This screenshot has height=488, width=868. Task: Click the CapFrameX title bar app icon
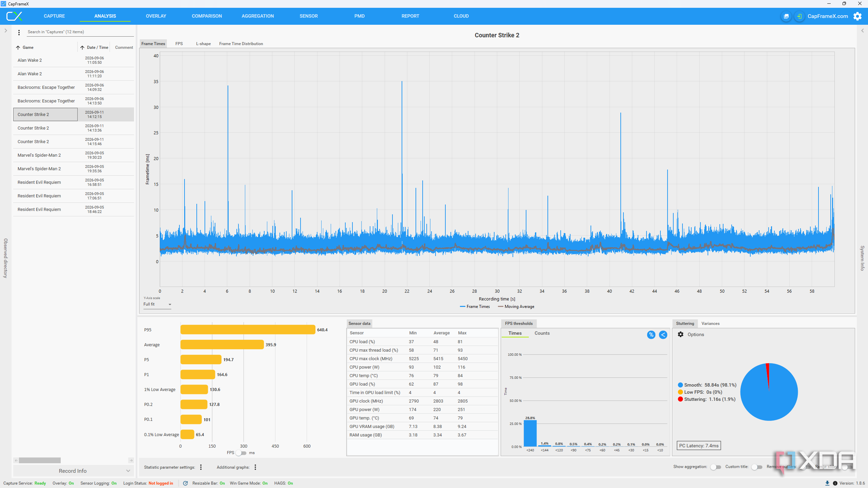3,4
